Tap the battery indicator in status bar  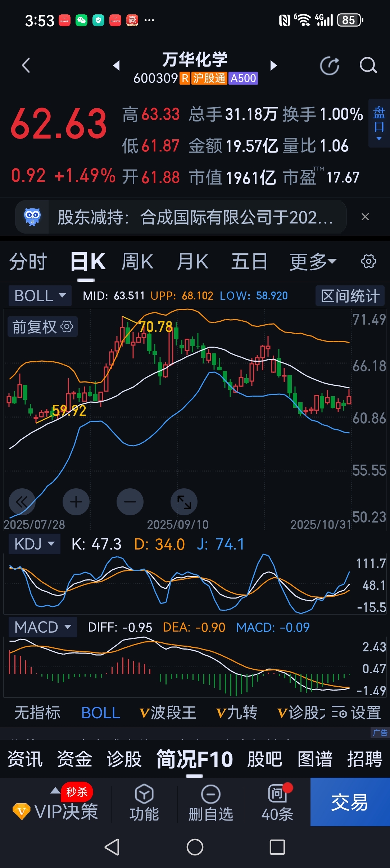(350, 20)
